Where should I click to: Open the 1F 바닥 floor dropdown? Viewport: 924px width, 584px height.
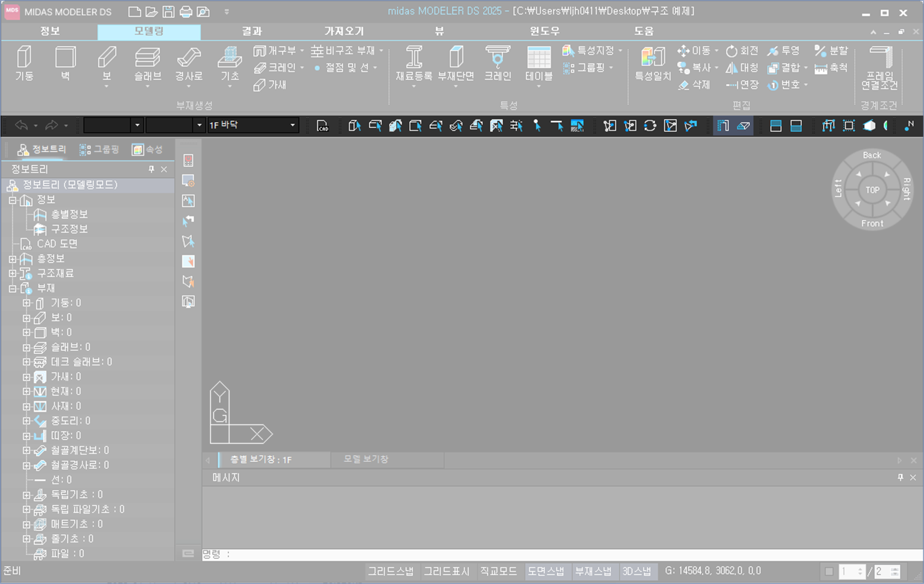pyautogui.click(x=293, y=125)
